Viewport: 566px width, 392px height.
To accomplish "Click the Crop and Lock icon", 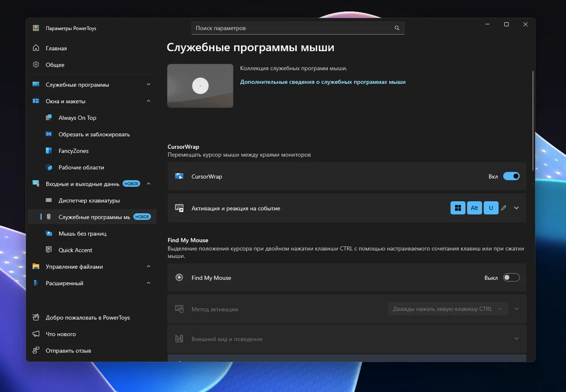I will tap(49, 134).
